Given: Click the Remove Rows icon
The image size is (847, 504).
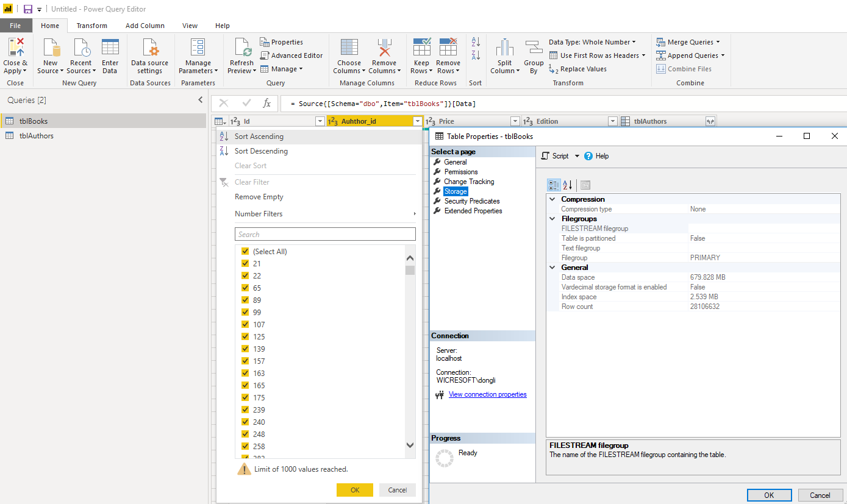Looking at the screenshot, I should [x=448, y=48].
